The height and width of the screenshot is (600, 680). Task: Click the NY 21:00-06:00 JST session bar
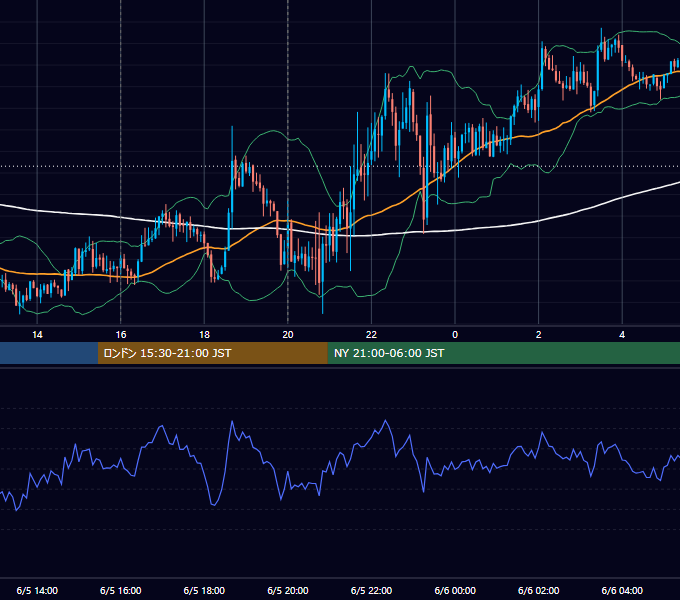pyautogui.click(x=503, y=353)
